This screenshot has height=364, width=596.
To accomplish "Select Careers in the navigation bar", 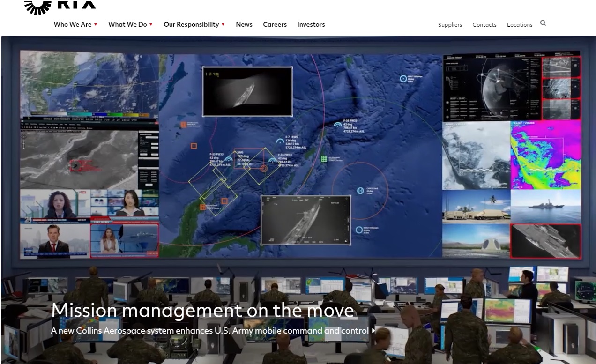I will point(275,24).
